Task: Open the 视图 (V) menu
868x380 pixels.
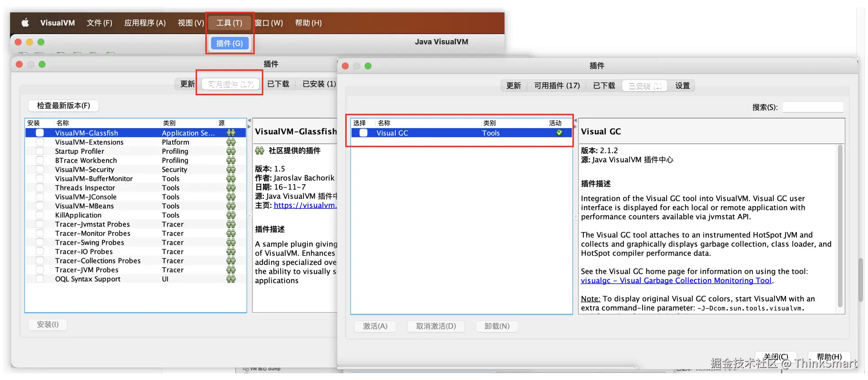Action: 191,22
